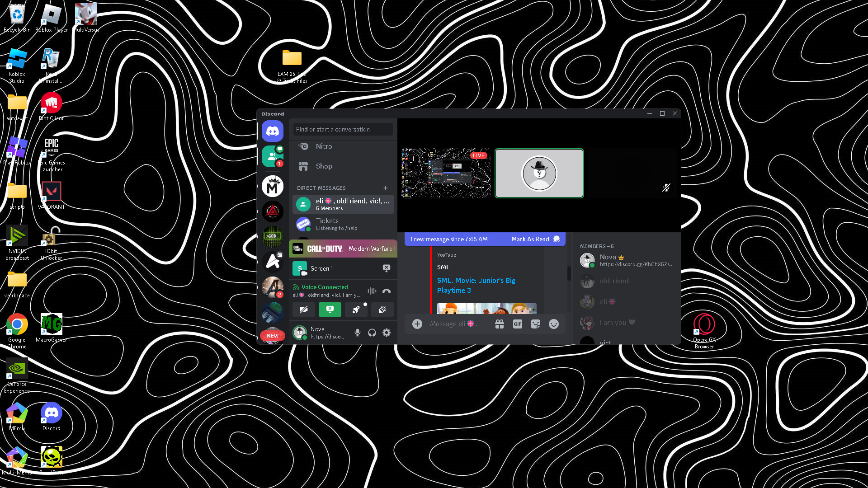Stop screen sharing with the green button
Screen dimensions: 868x488
coord(330,310)
